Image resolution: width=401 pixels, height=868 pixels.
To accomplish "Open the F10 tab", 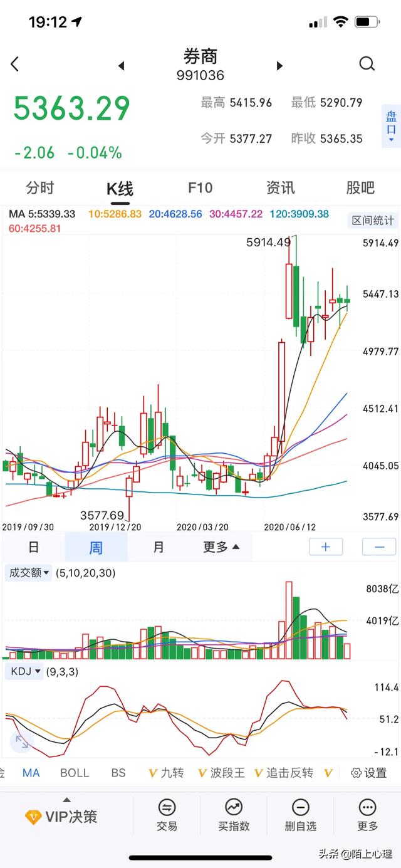I will (200, 187).
